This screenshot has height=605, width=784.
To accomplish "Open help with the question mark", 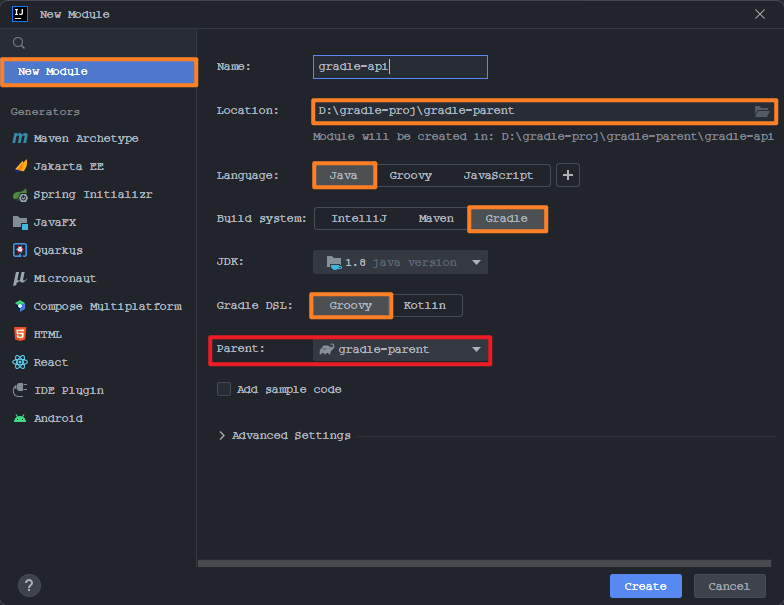I will pos(29,586).
